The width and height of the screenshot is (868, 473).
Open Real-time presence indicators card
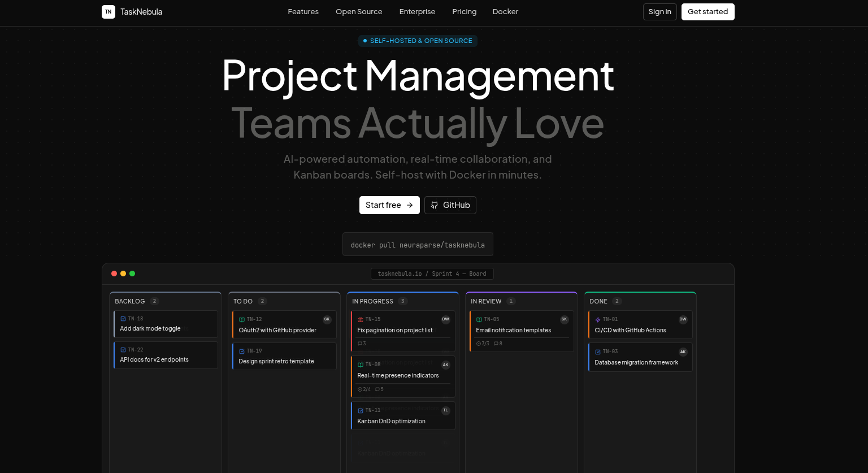pos(403,376)
